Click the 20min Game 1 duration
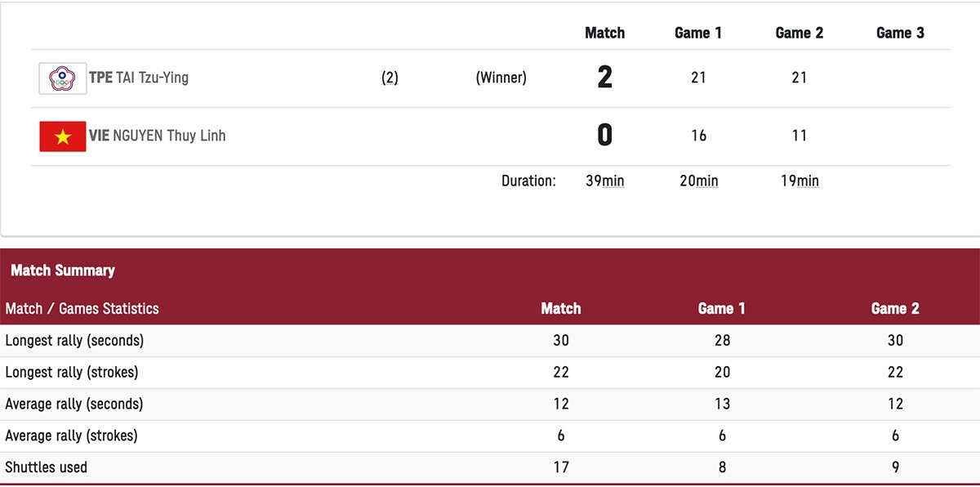980x487 pixels. point(699,181)
